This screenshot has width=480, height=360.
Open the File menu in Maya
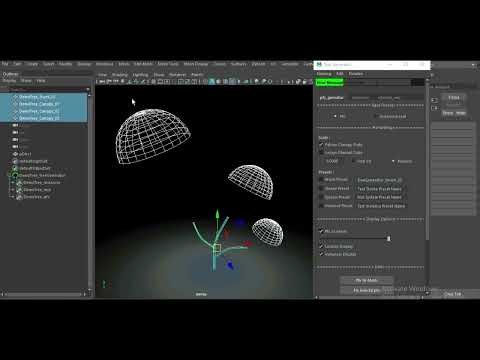pos(5,64)
